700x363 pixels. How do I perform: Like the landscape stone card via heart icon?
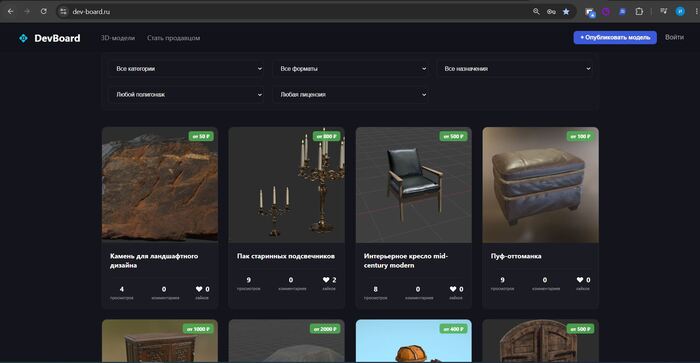pos(199,289)
